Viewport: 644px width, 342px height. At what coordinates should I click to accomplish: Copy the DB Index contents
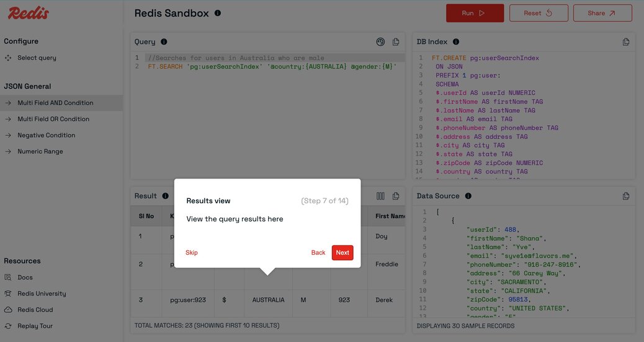[x=625, y=42]
